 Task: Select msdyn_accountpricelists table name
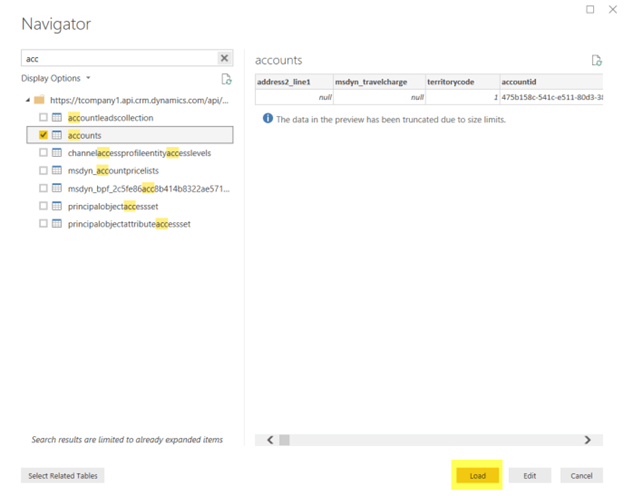coord(113,171)
